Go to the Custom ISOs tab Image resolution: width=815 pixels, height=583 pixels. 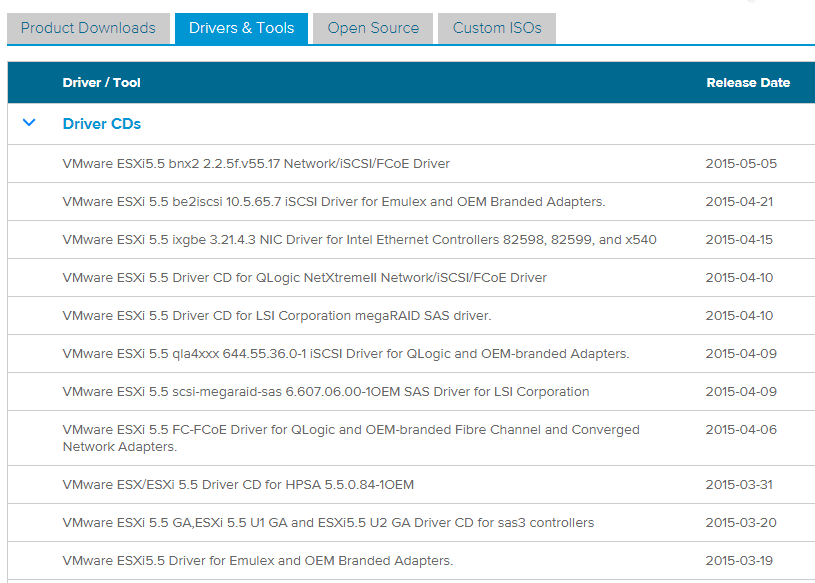click(x=497, y=28)
